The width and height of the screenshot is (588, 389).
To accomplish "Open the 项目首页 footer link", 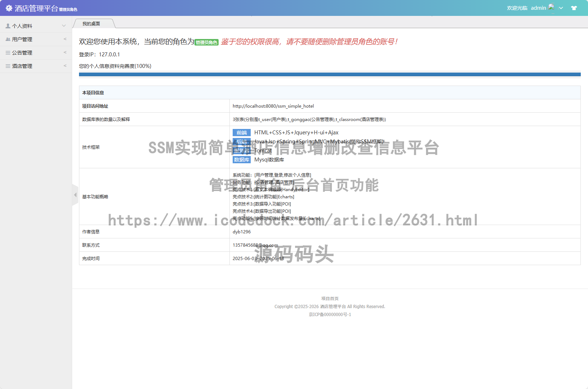I will 330,299.
